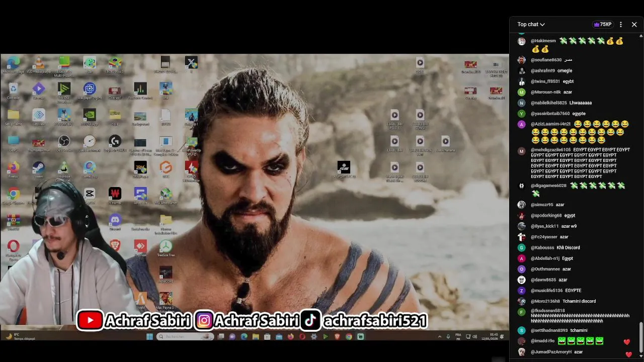Click the chat message 'Tchamini discord'
Image resolution: width=644 pixels, height=362 pixels.
coord(579,301)
